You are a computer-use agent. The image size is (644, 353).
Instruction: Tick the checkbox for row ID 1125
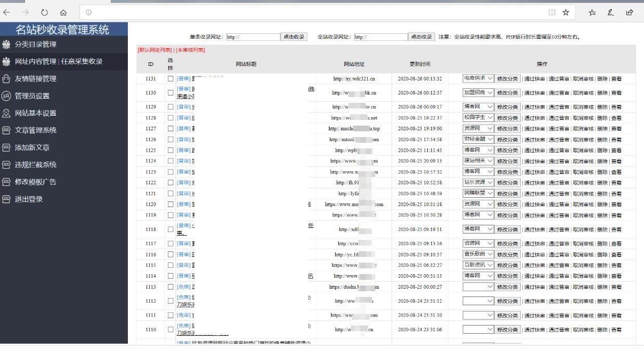click(x=170, y=151)
